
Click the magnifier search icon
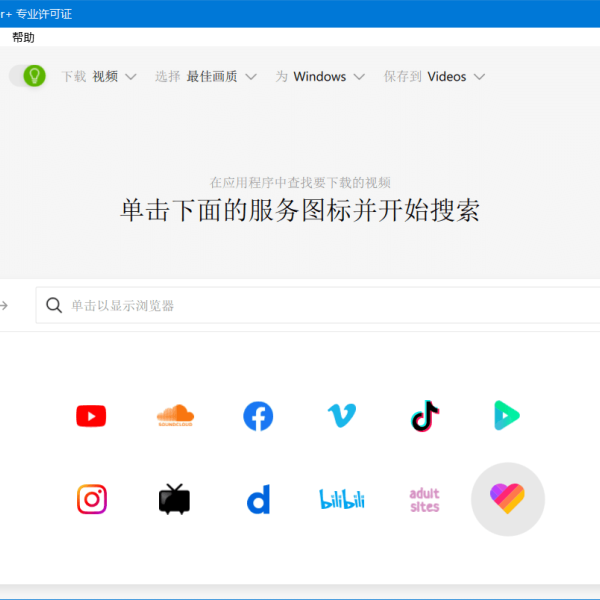pyautogui.click(x=54, y=305)
